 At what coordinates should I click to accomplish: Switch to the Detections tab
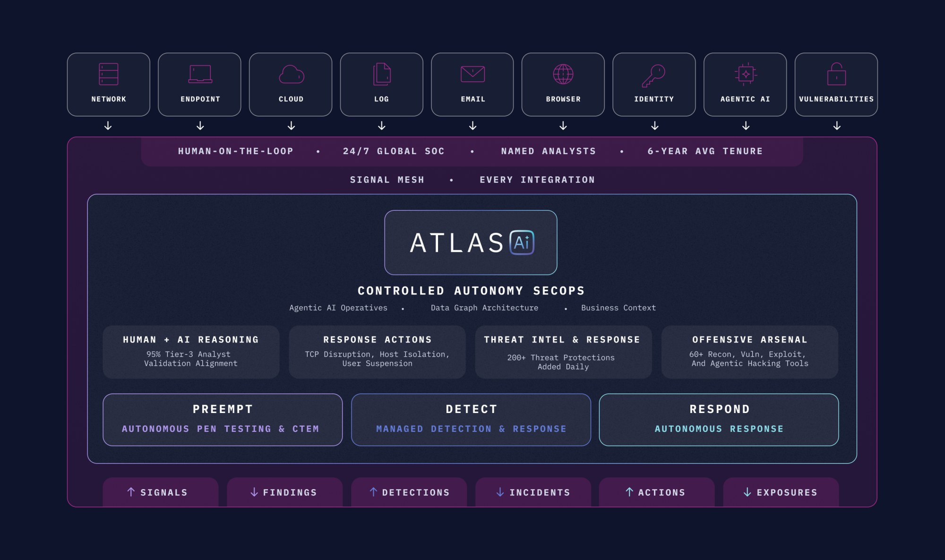[x=409, y=492]
